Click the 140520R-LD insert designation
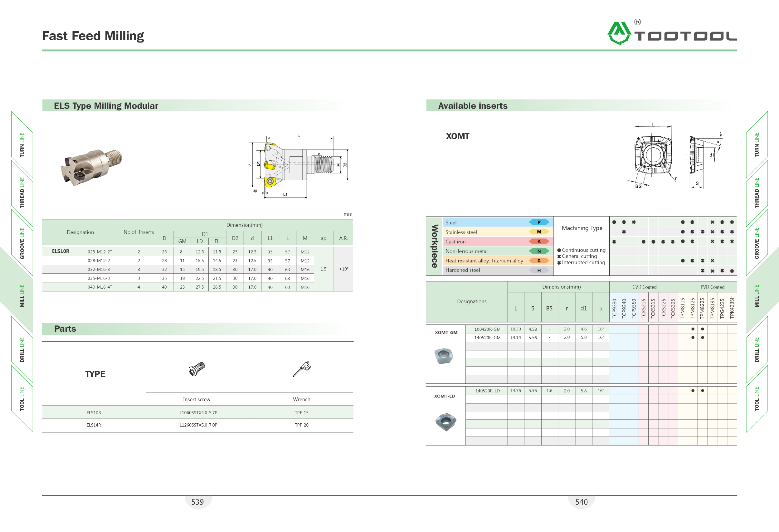The image size is (779, 532). pos(487,391)
